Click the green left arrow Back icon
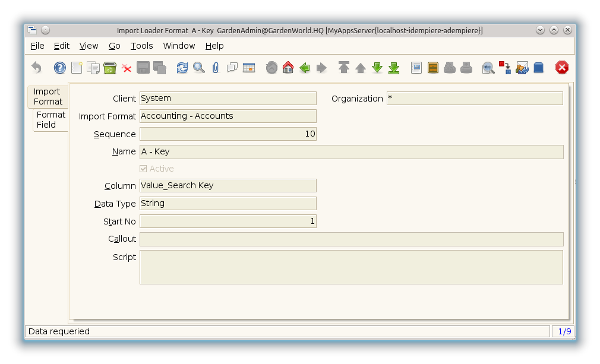600x364 pixels. [305, 68]
